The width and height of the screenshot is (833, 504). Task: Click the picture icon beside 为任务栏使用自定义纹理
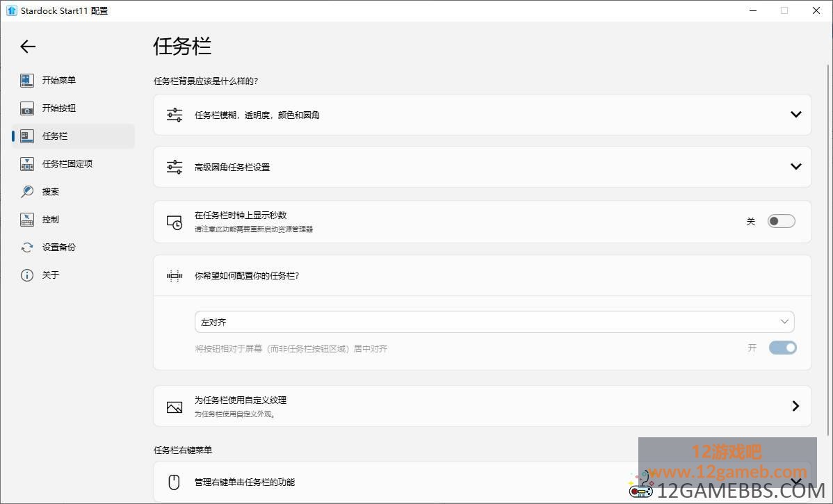click(x=175, y=407)
